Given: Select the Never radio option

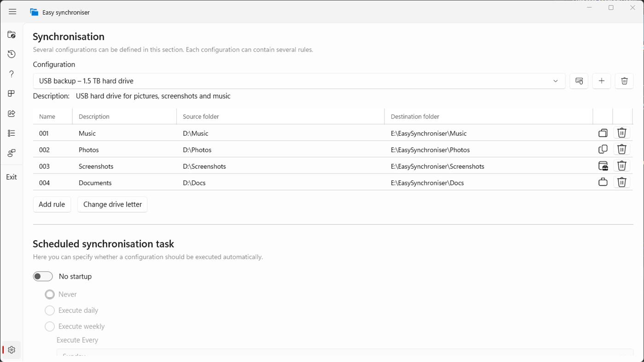Looking at the screenshot, I should [50, 294].
